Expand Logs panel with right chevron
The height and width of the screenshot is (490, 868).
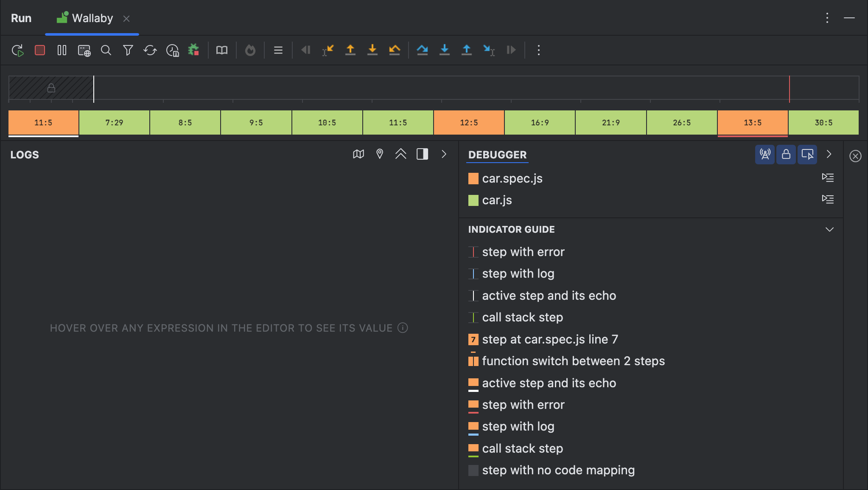(444, 154)
